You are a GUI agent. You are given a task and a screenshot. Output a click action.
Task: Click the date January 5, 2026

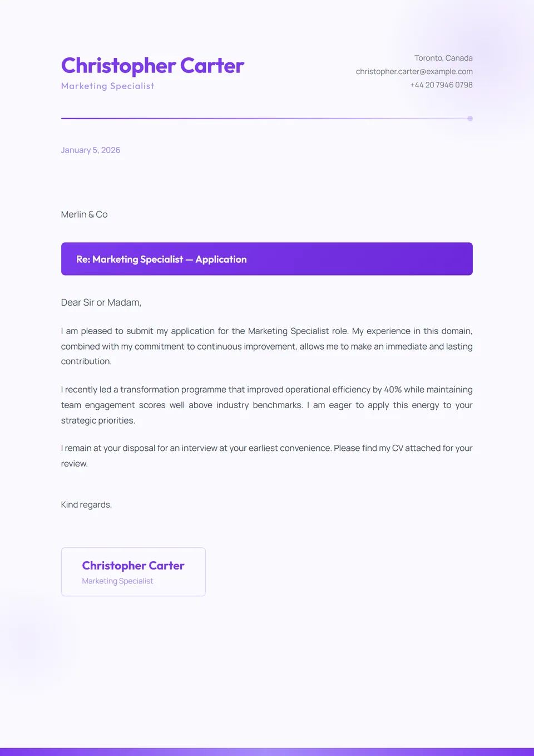(x=91, y=150)
